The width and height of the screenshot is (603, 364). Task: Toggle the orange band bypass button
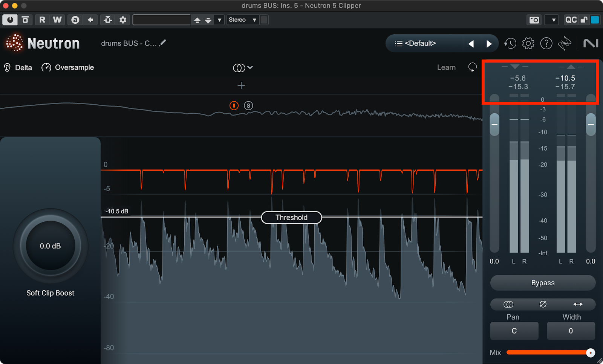point(234,106)
